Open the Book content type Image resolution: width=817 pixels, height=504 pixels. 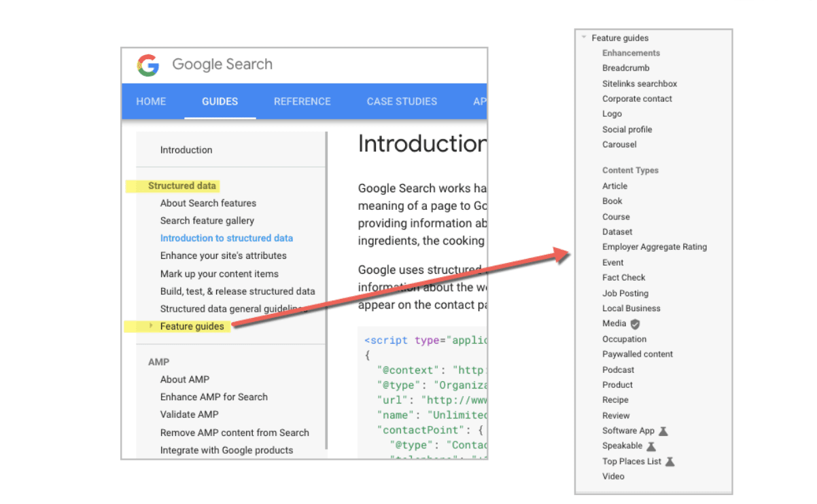[612, 201]
